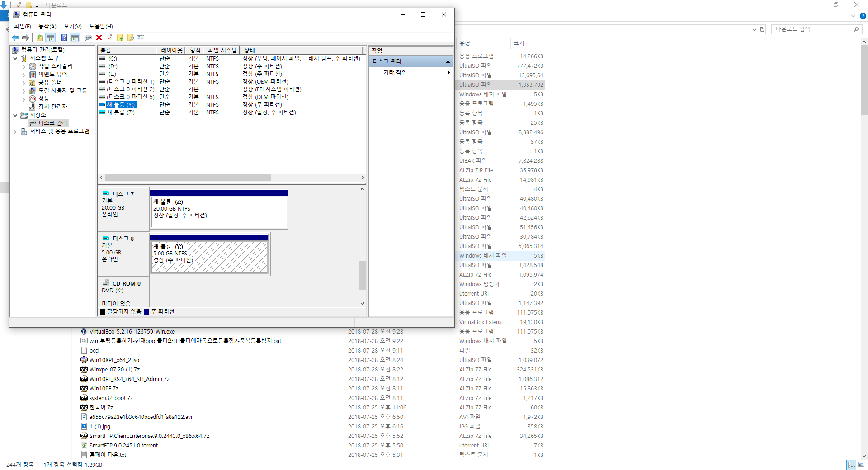Click the blue Help question mark toolbar icon
This screenshot has height=470, width=868.
point(64,38)
